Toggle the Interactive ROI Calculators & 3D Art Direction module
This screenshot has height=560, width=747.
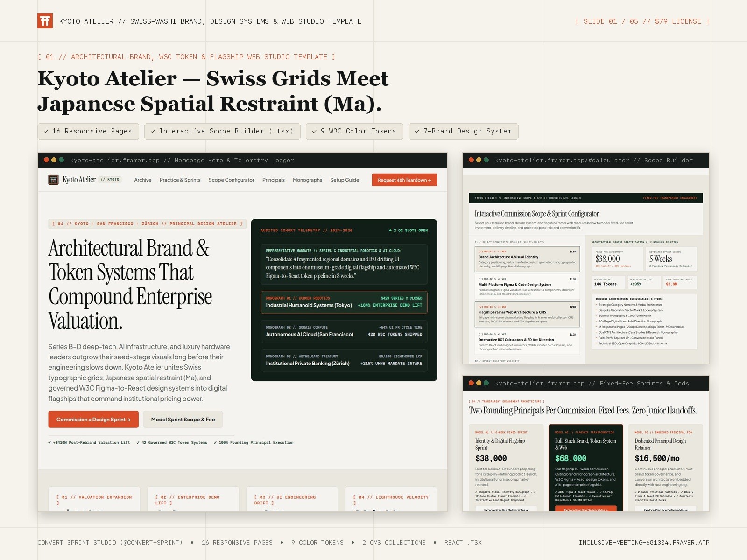coord(527,342)
